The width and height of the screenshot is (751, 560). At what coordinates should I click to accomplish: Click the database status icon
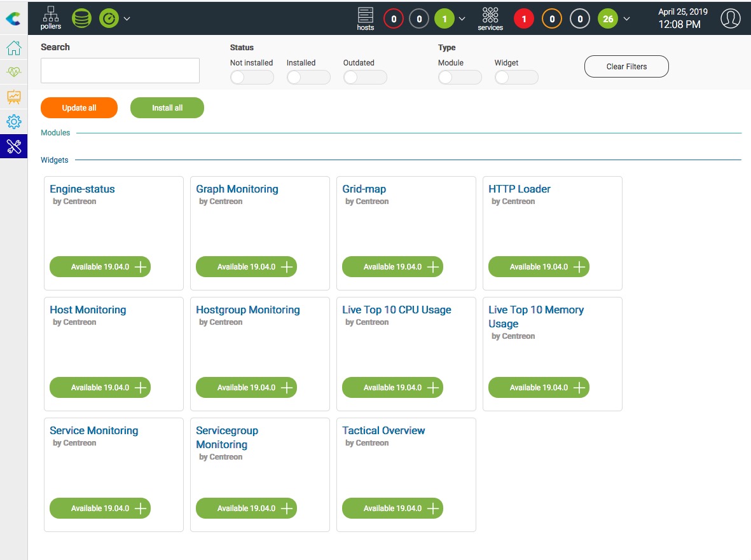point(81,18)
